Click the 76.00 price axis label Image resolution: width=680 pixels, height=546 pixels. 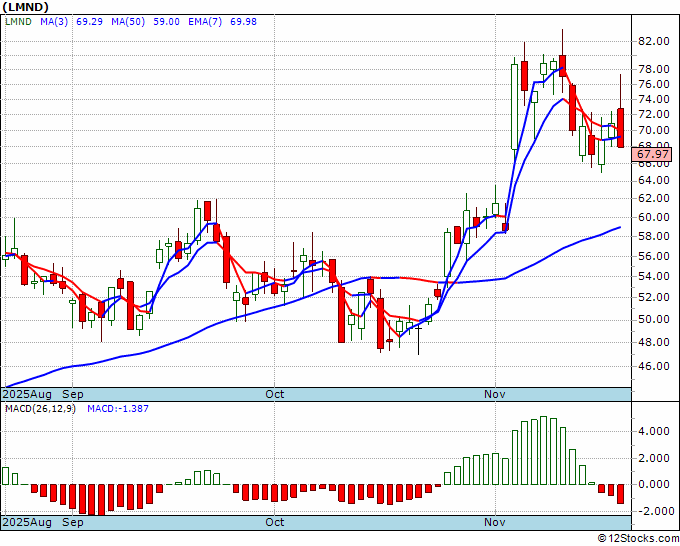[654, 84]
